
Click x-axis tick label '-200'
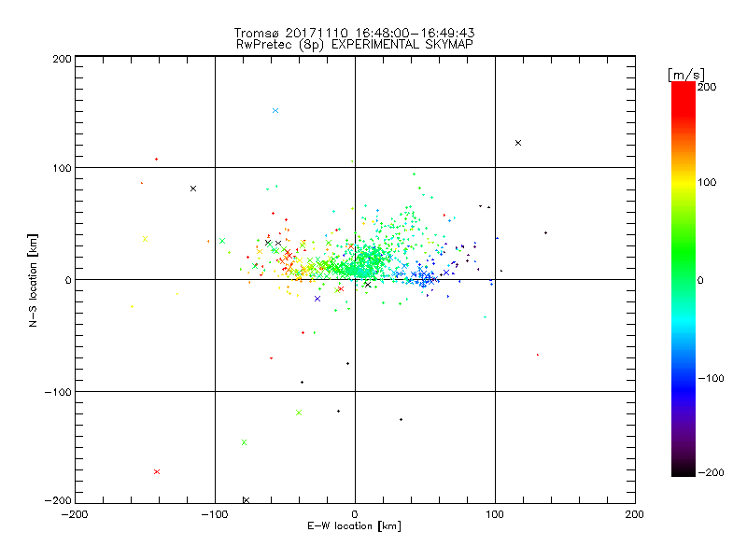coord(75,514)
